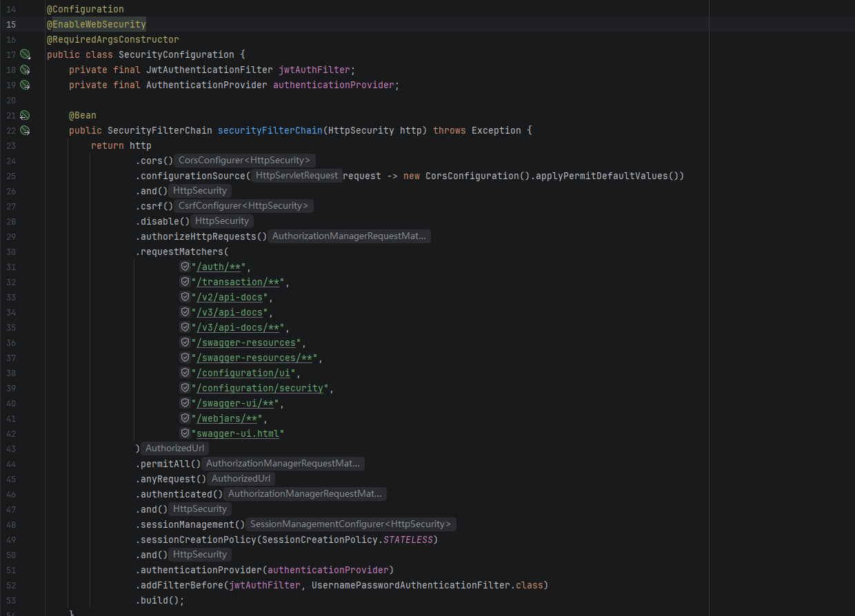Click the CsrfConfigurer<HttpSecurity> inlay hint

tap(244, 206)
